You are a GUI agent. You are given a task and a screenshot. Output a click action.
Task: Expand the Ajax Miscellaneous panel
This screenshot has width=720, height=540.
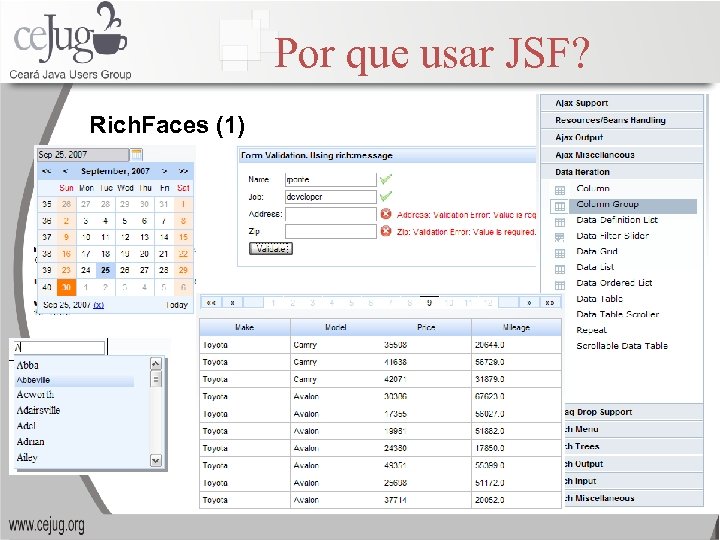[622, 155]
